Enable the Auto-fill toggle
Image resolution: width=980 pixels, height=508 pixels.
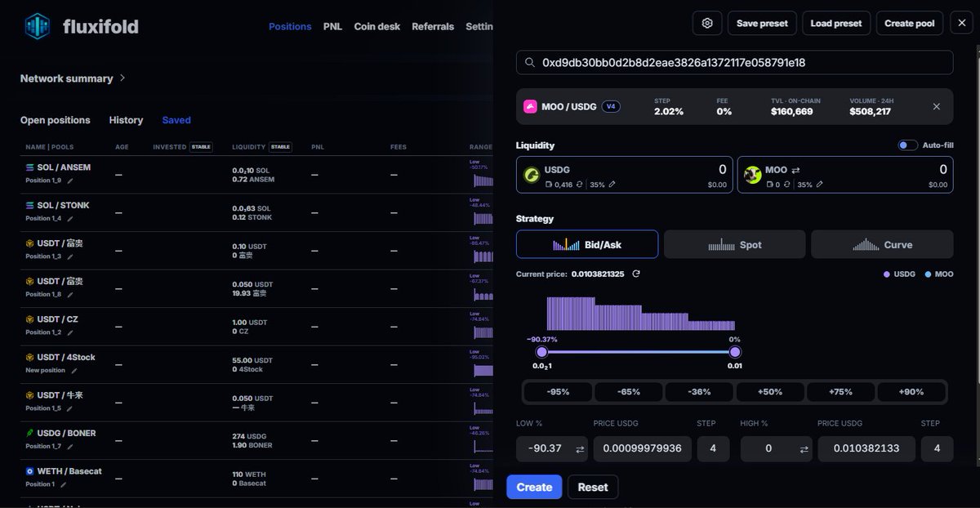[907, 145]
